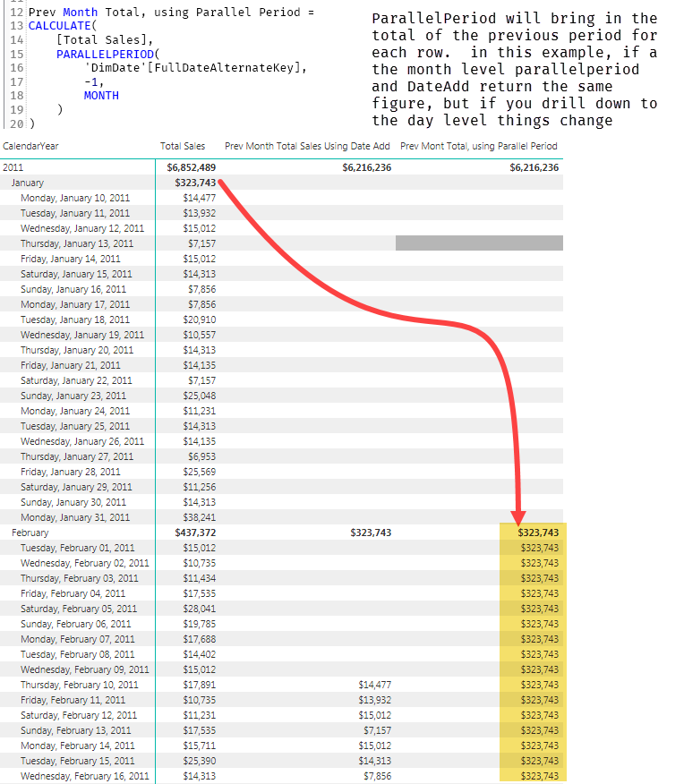Click February Total Sales value $437,372
Screen dimensions: 684x784
[195, 533]
